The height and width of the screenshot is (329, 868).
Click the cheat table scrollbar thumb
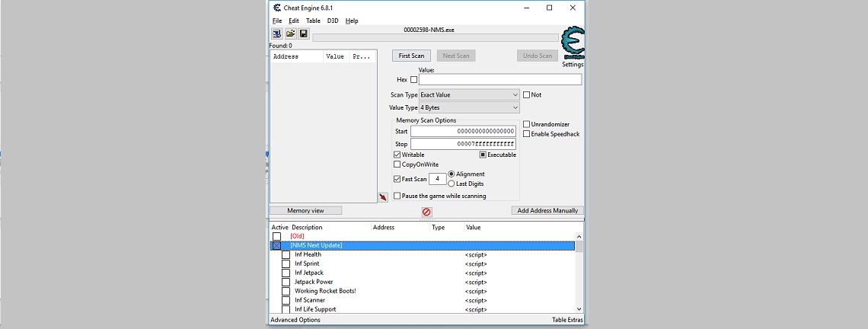579,246
